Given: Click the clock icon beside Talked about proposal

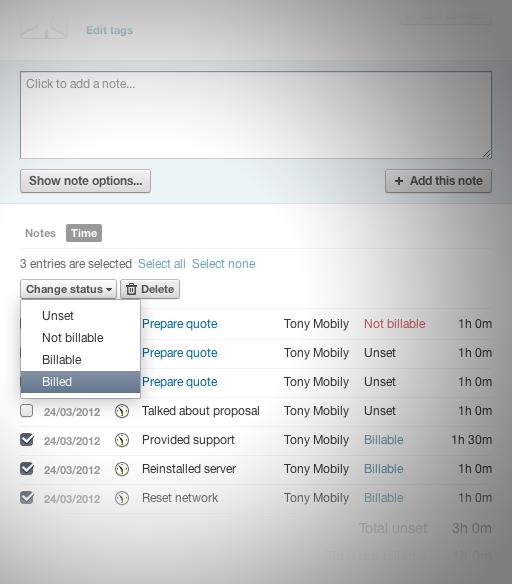Looking at the screenshot, I should click(x=122, y=412).
